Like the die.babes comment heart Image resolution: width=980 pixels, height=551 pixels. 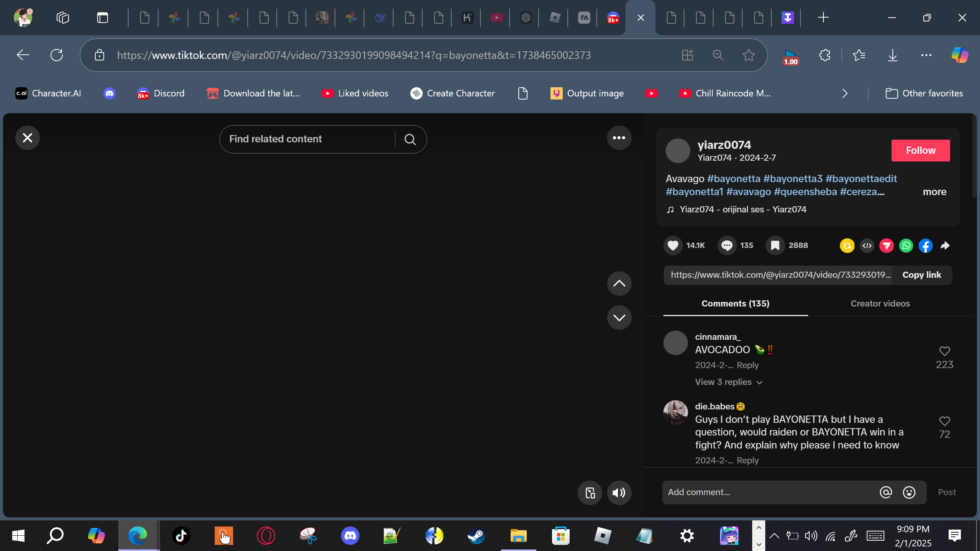(x=944, y=421)
